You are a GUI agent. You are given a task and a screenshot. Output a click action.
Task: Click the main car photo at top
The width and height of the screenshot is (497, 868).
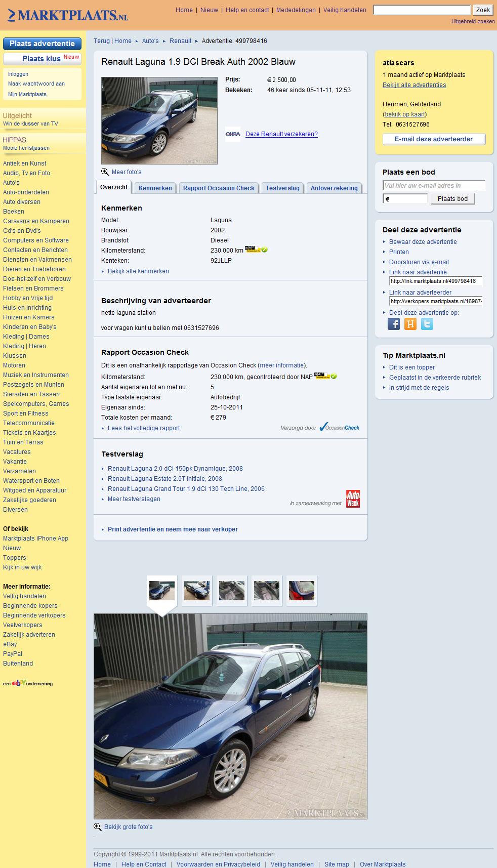pyautogui.click(x=159, y=120)
